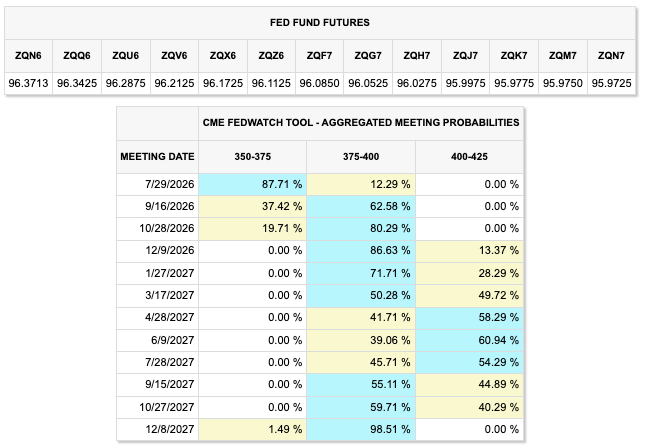Click the 96.1125 price value

pyautogui.click(x=272, y=83)
